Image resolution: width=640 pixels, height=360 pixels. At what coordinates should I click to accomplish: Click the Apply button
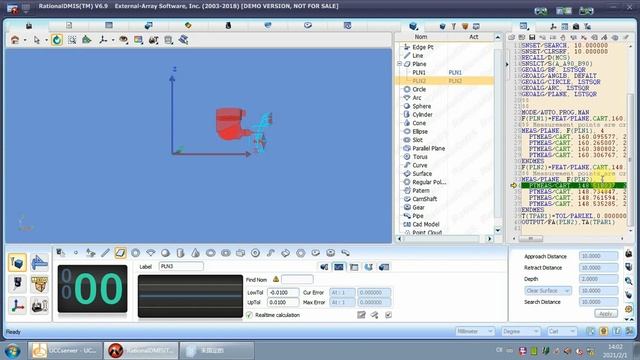[x=606, y=313]
